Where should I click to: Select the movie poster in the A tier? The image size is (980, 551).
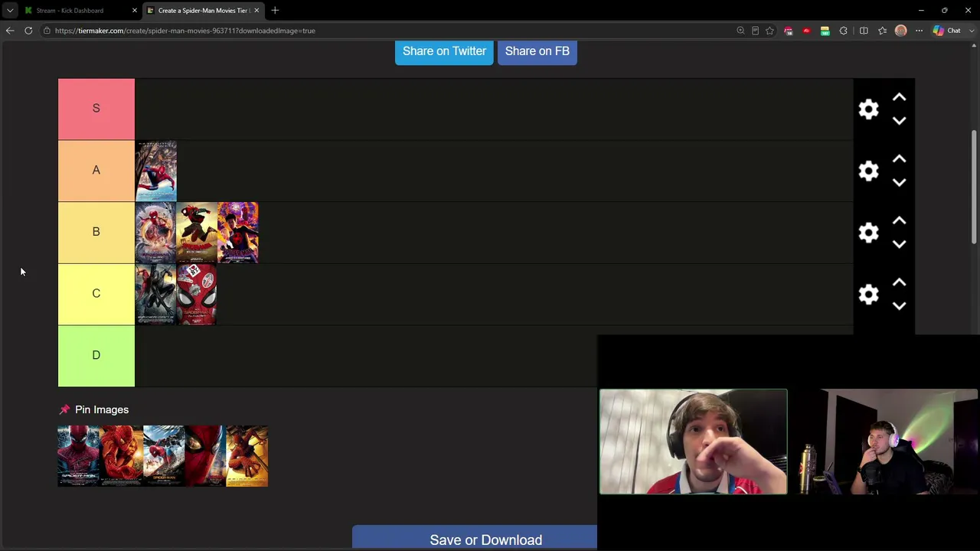click(156, 171)
